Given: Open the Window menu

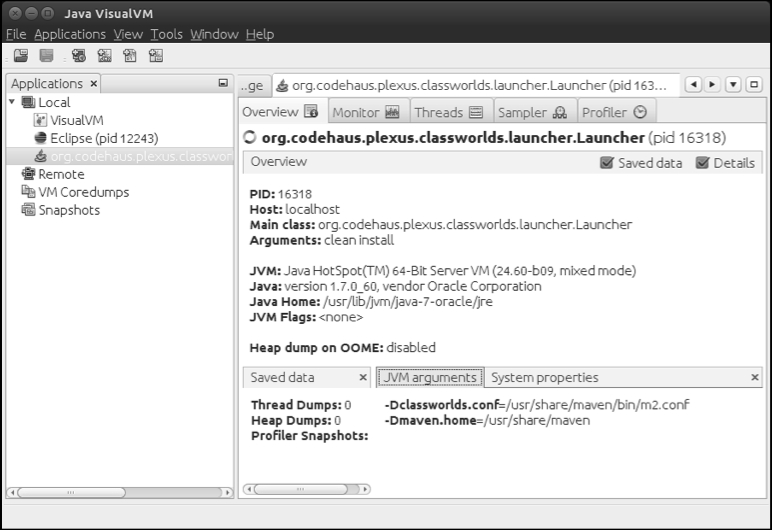Looking at the screenshot, I should pyautogui.click(x=214, y=34).
